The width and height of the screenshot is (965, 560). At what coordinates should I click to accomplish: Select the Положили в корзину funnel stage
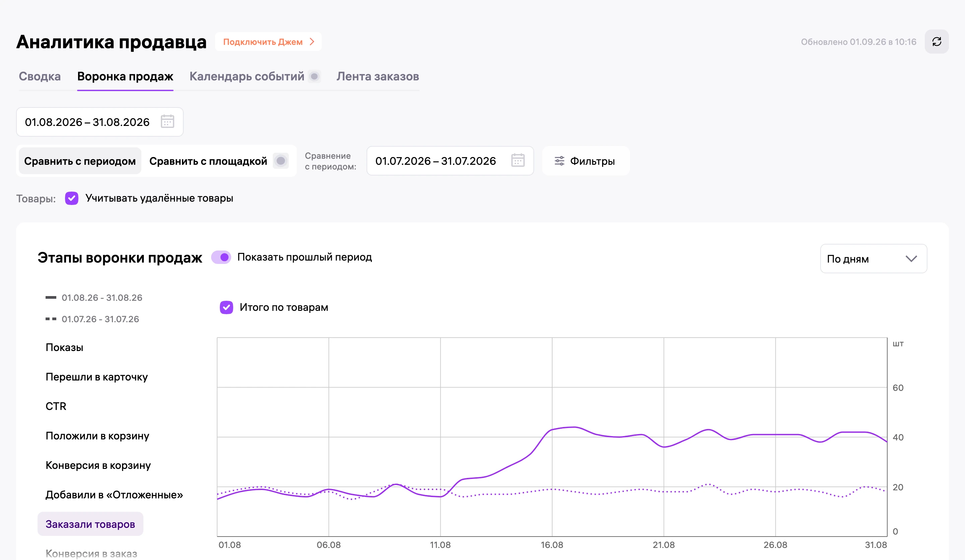pos(97,436)
